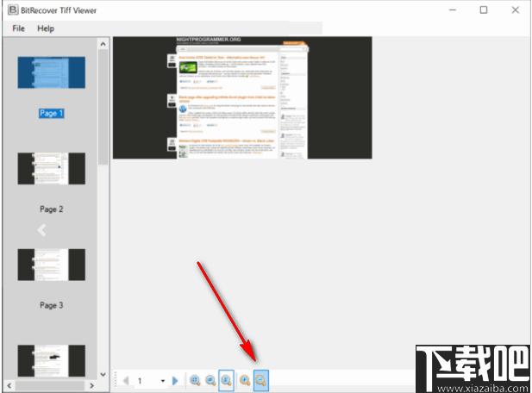Click the zoom out magnifier icon
The image size is (532, 393).
click(x=261, y=380)
